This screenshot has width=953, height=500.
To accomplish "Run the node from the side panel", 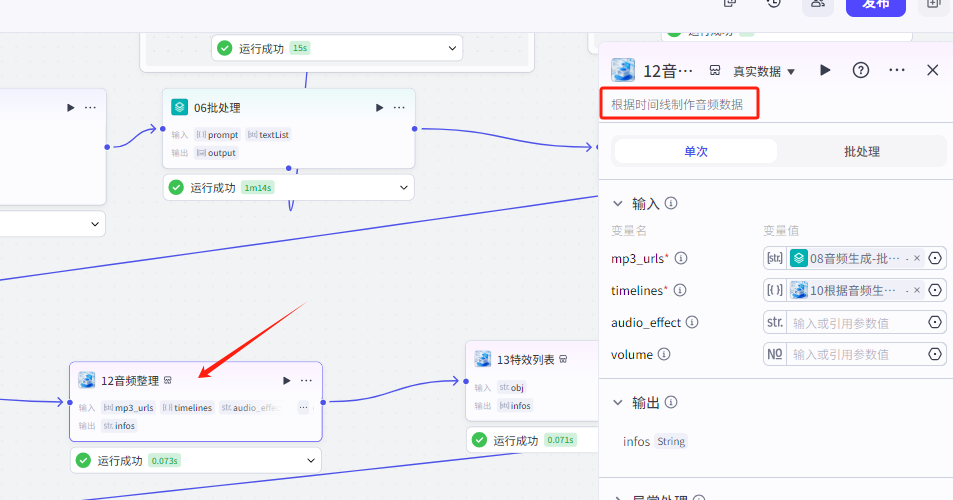I will [825, 70].
